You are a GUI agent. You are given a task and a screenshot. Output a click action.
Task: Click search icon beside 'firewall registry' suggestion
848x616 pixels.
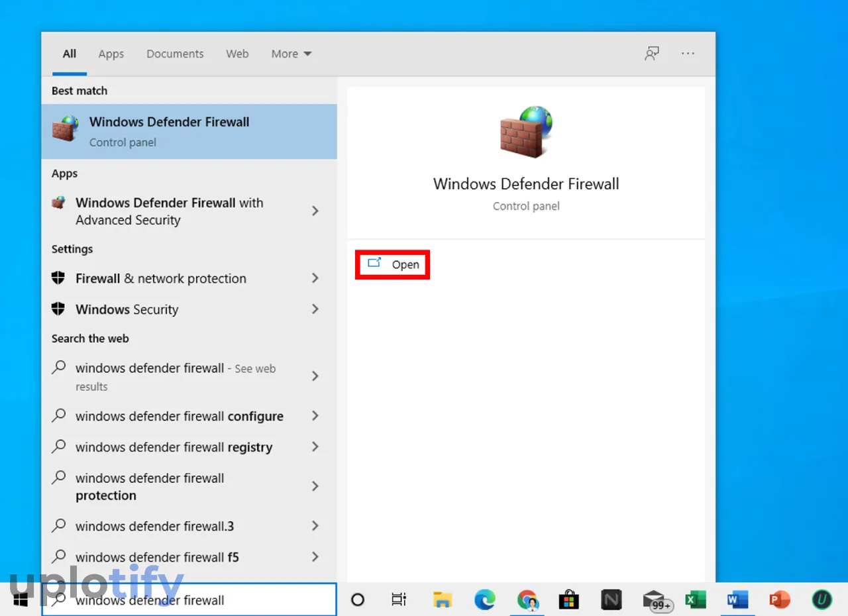point(59,446)
